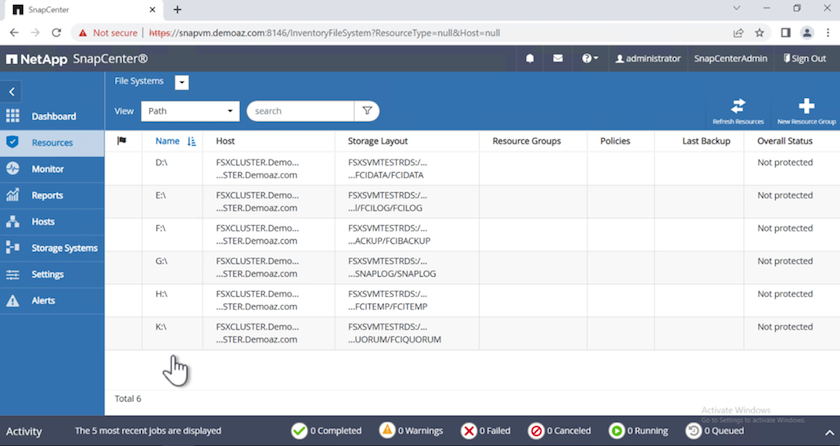Click New Resource Group plus icon
Viewport: 840px width, 446px height.
(x=806, y=106)
